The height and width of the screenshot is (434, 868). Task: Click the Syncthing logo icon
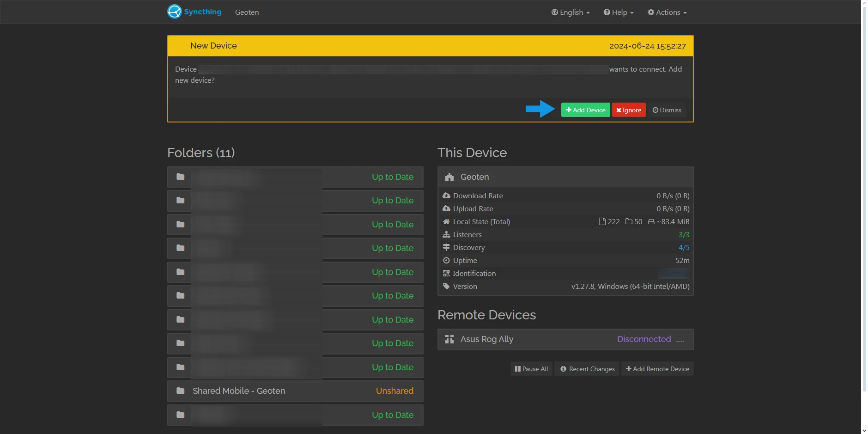[174, 11]
